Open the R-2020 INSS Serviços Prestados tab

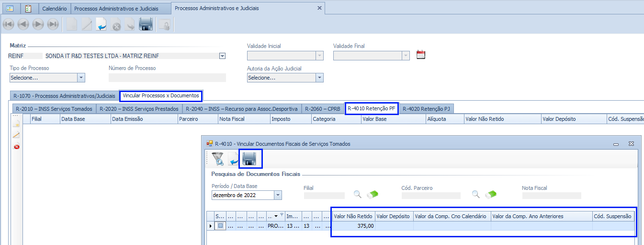pyautogui.click(x=139, y=109)
